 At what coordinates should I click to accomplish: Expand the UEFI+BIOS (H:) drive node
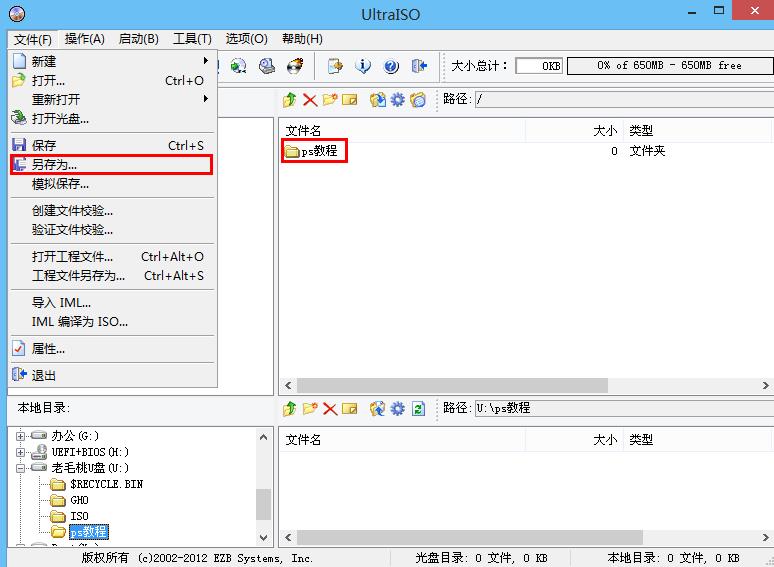click(21, 452)
